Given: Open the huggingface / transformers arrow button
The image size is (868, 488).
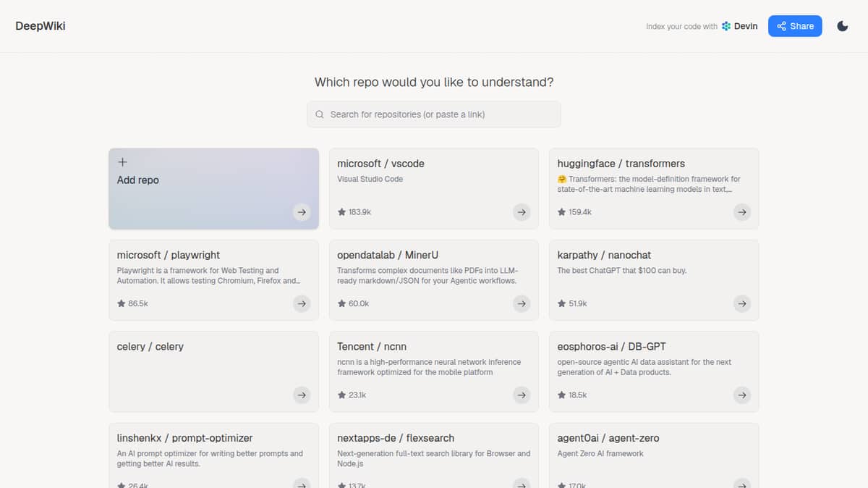Looking at the screenshot, I should (742, 212).
